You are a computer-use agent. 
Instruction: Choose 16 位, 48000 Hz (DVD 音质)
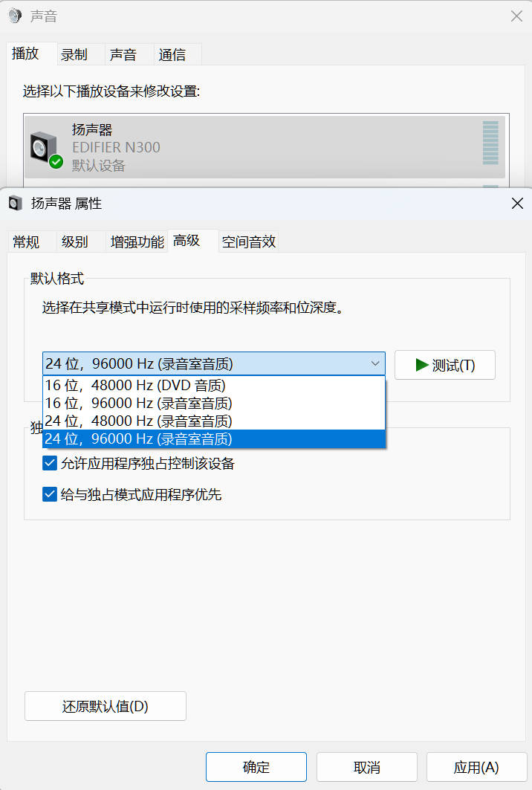coord(214,386)
